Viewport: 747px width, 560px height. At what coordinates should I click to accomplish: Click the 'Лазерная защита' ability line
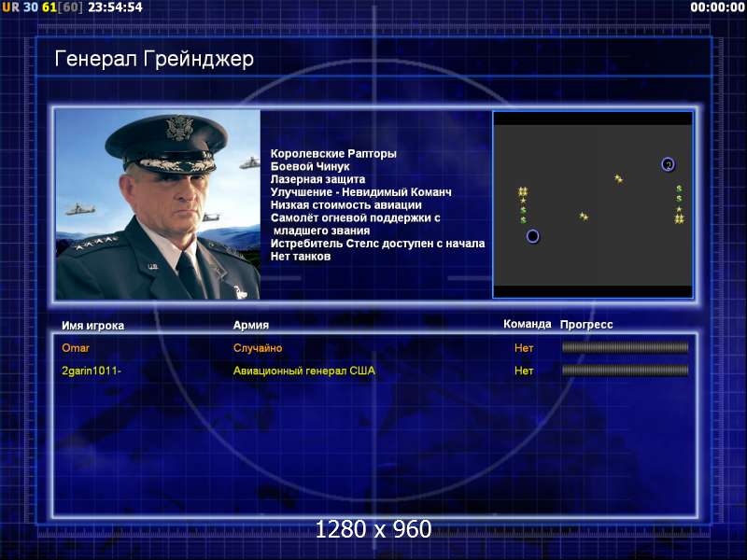317,179
